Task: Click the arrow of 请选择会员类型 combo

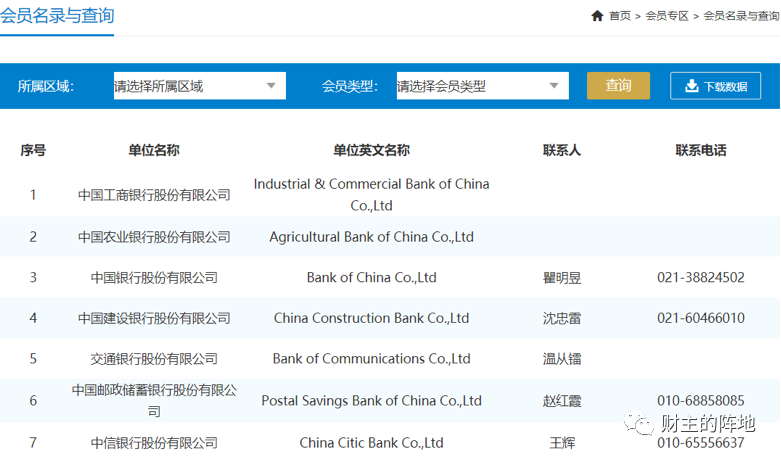Action: click(x=554, y=86)
